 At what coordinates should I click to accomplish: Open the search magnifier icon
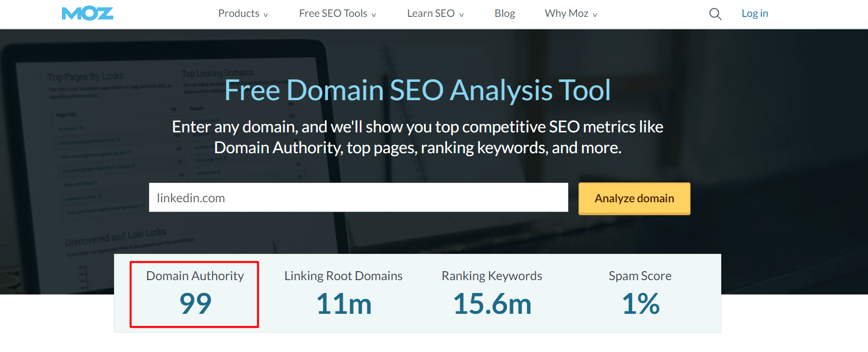(715, 14)
